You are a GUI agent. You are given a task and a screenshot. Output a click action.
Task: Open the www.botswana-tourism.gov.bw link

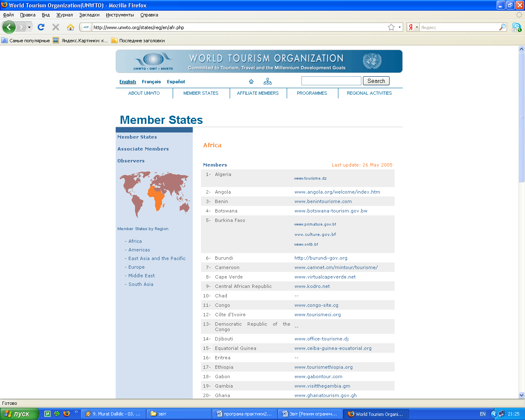coord(331,211)
